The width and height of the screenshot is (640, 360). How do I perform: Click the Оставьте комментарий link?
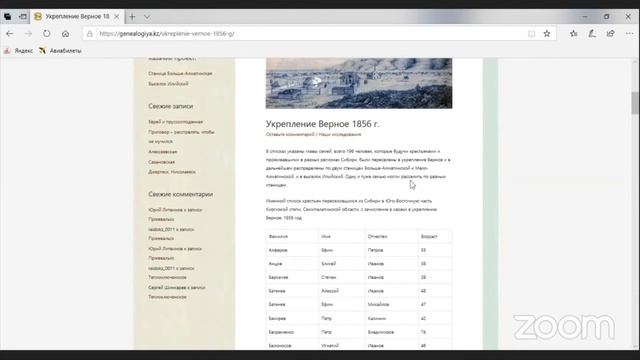pos(290,134)
